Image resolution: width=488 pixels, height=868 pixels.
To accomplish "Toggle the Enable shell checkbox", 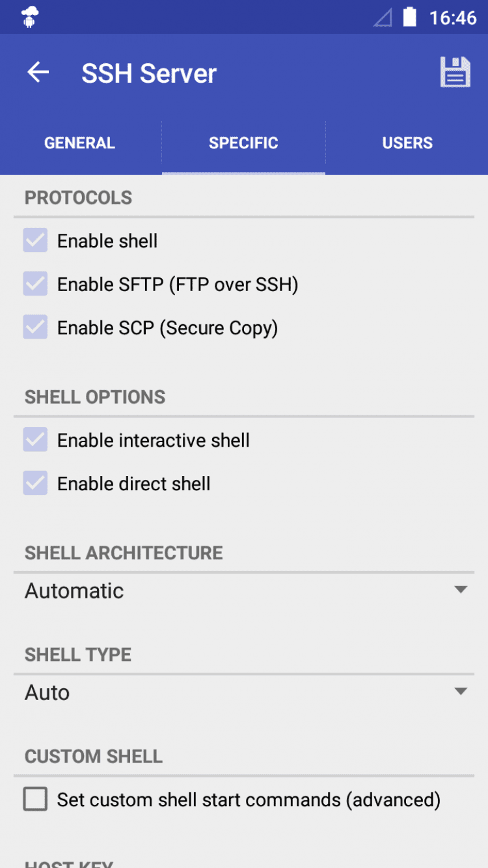I will tap(35, 241).
